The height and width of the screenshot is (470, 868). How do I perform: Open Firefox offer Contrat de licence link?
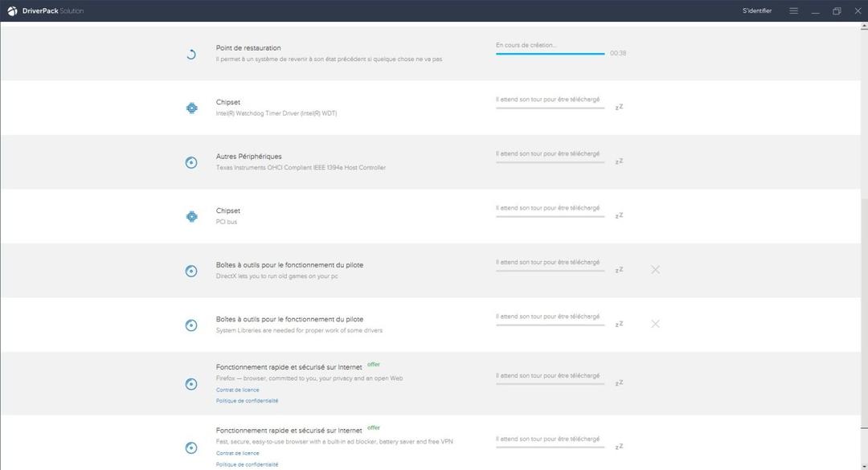[x=237, y=390]
